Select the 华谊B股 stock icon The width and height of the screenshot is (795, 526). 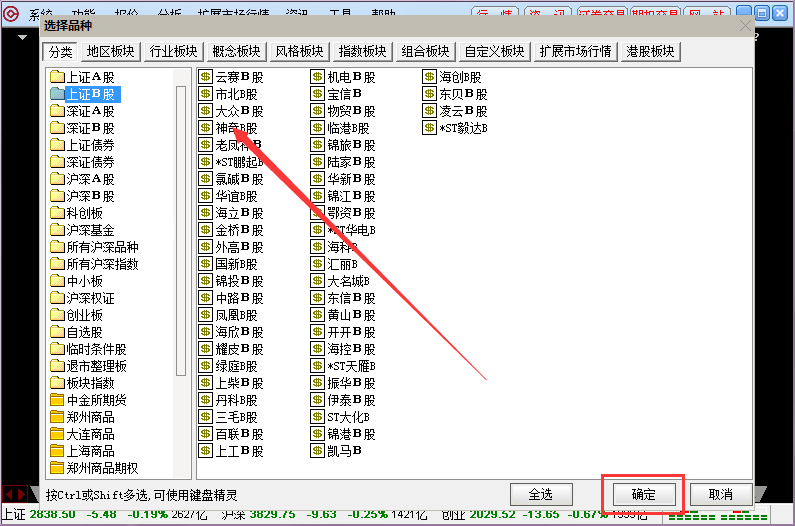click(x=205, y=196)
